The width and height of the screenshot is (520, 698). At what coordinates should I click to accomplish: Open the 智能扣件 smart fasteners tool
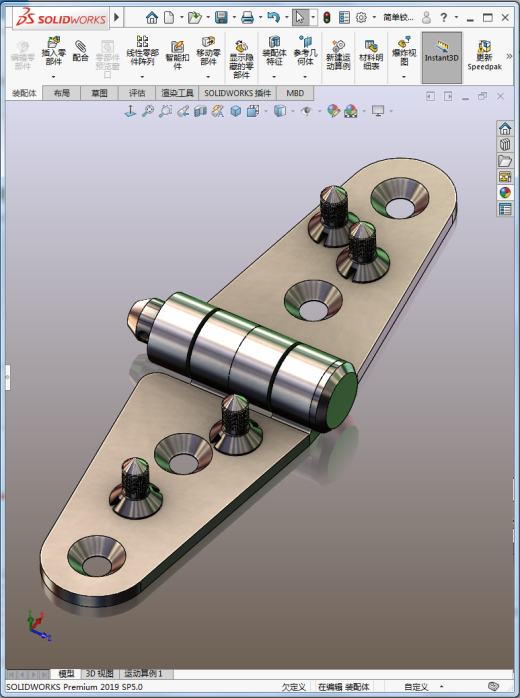[177, 54]
